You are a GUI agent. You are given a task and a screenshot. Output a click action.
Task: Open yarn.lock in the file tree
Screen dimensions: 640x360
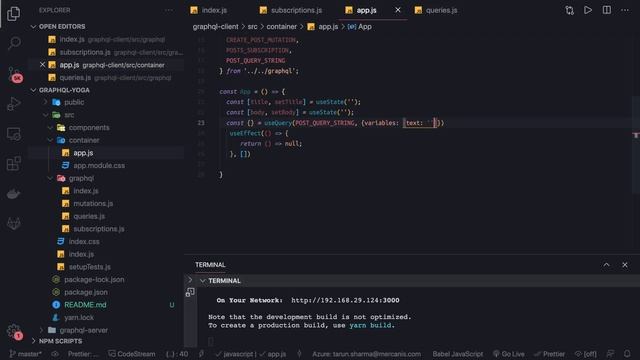79,317
